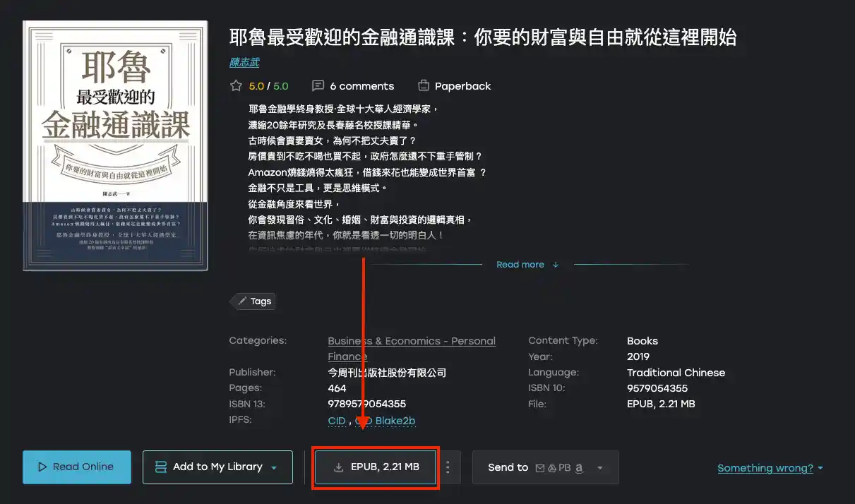Open the Add to My Library dropdown

[217, 467]
